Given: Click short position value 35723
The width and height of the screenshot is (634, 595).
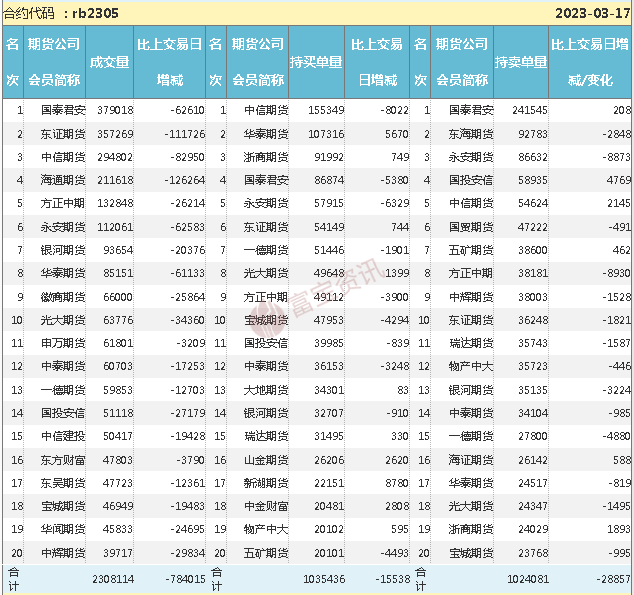Looking at the screenshot, I should [533, 366].
